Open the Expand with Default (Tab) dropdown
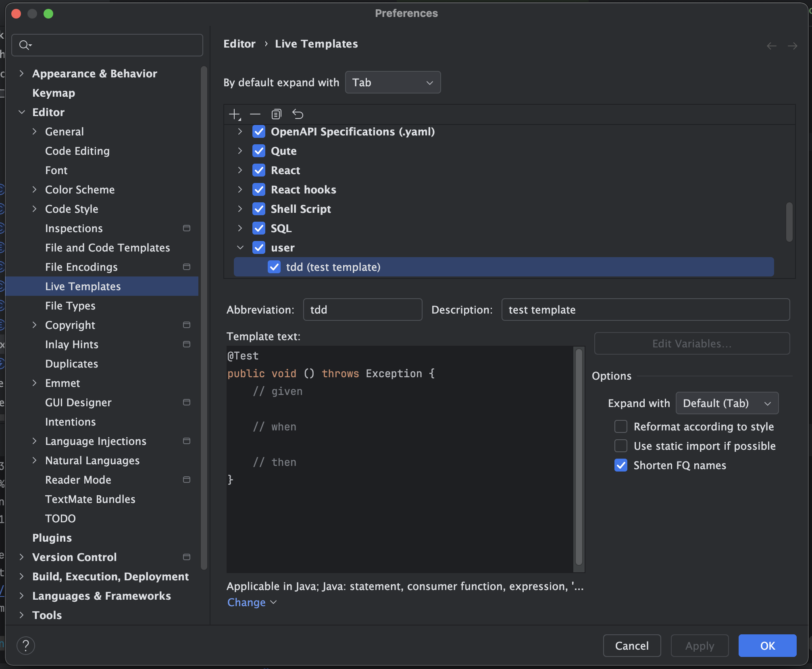 coord(727,403)
